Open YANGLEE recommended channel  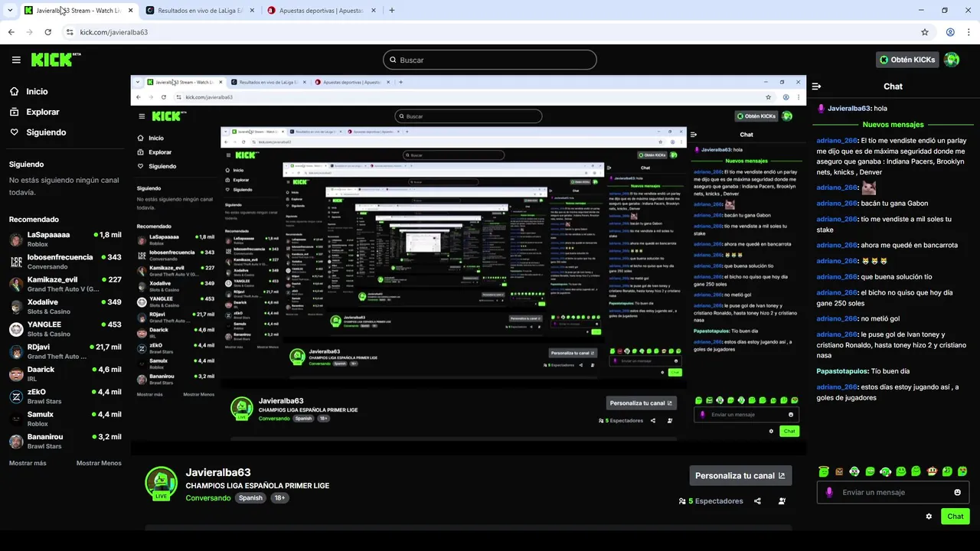[x=65, y=329]
